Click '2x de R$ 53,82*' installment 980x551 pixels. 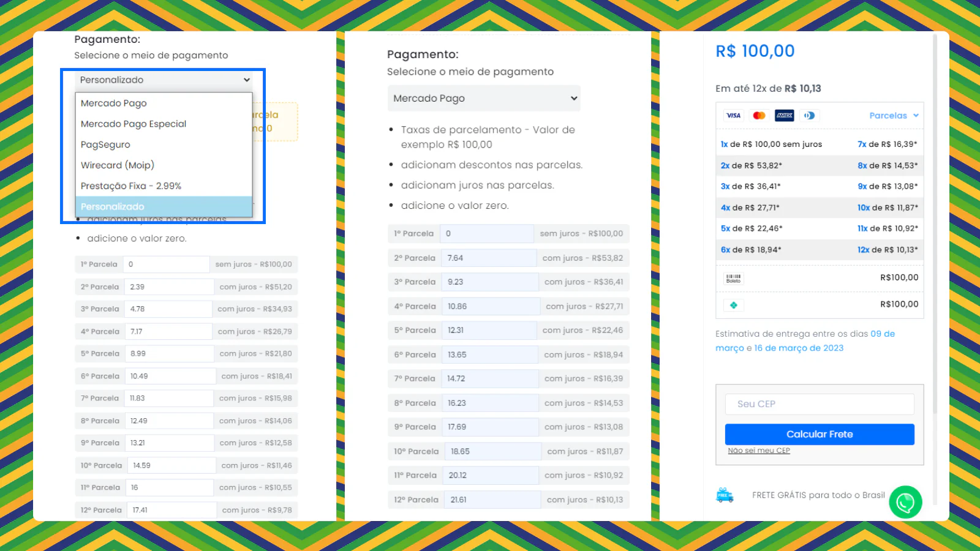751,166
